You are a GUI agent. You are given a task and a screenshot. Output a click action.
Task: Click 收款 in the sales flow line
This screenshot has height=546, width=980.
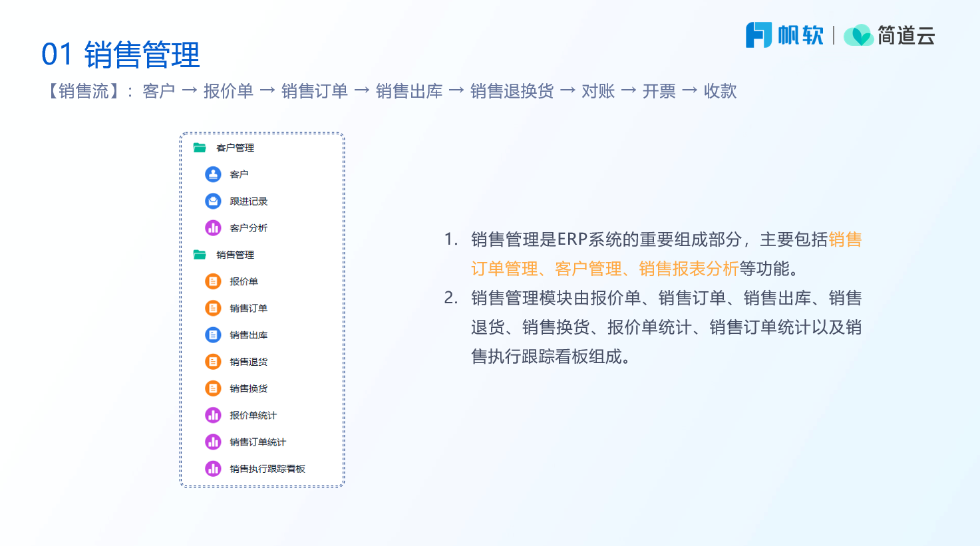721,91
